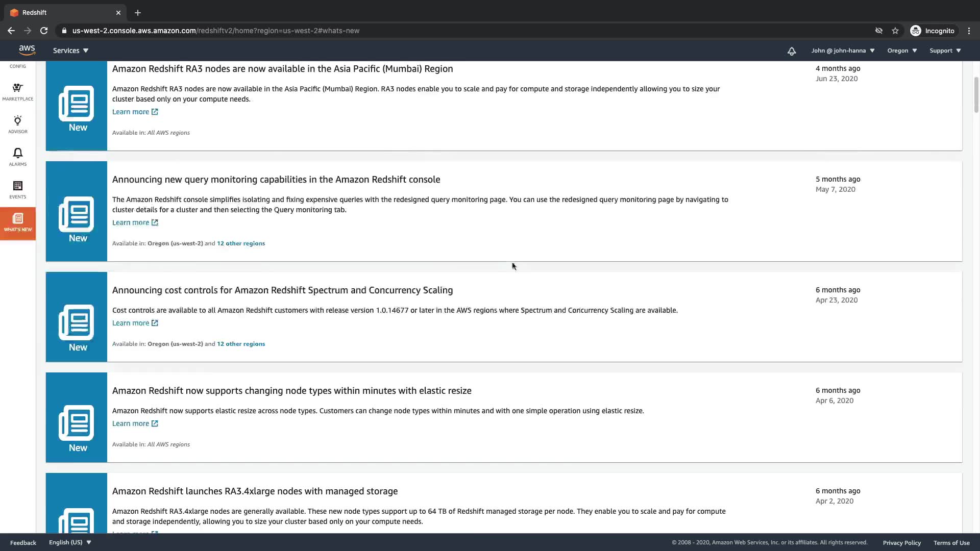Open the John @ john-hanna account dropdown

click(843, 51)
